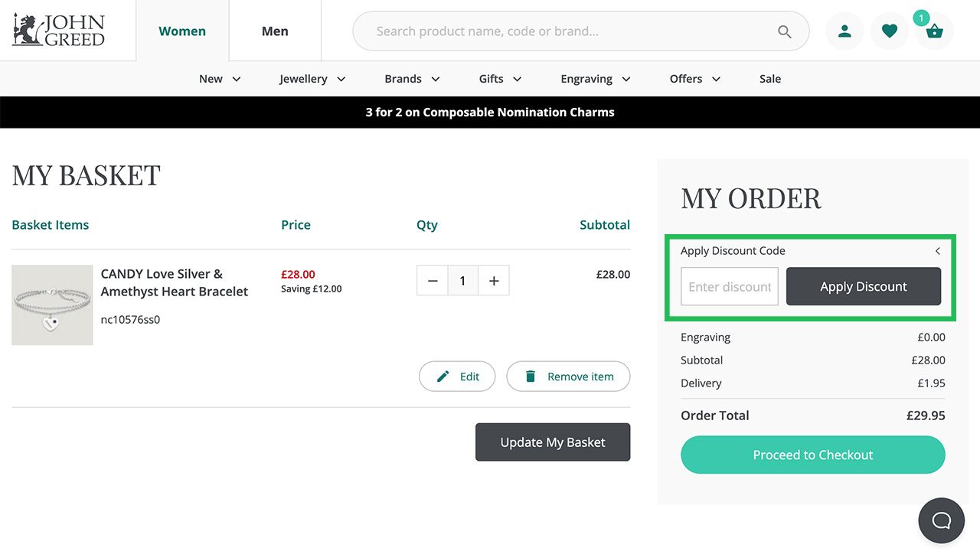Click the Engraving £0.00 value
The height and width of the screenshot is (551, 980).
(x=932, y=337)
